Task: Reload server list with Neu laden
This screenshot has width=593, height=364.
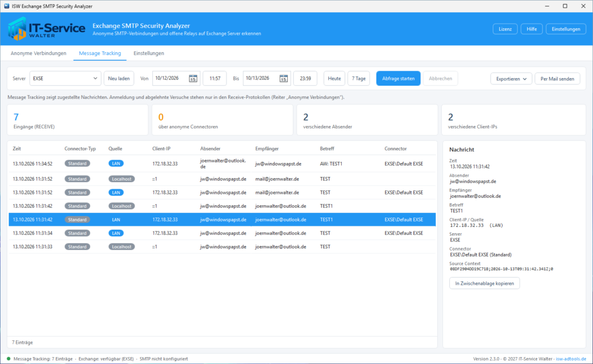Action: coord(119,79)
